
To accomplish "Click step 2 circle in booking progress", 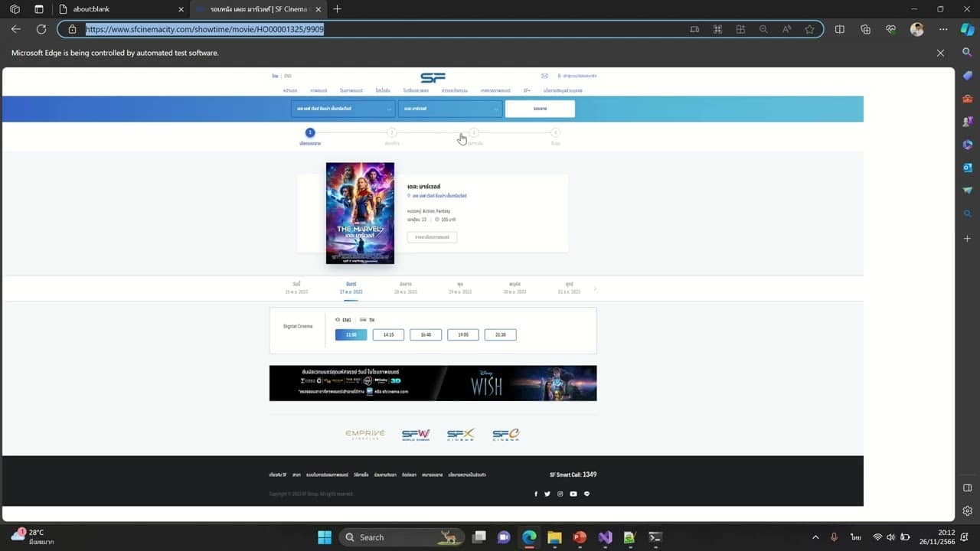I will click(x=392, y=132).
